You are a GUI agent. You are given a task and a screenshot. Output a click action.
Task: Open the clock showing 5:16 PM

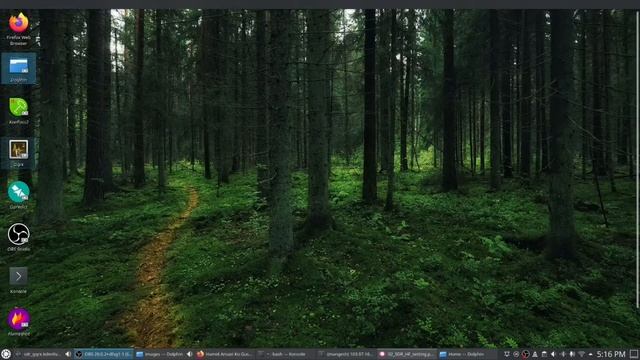point(611,354)
